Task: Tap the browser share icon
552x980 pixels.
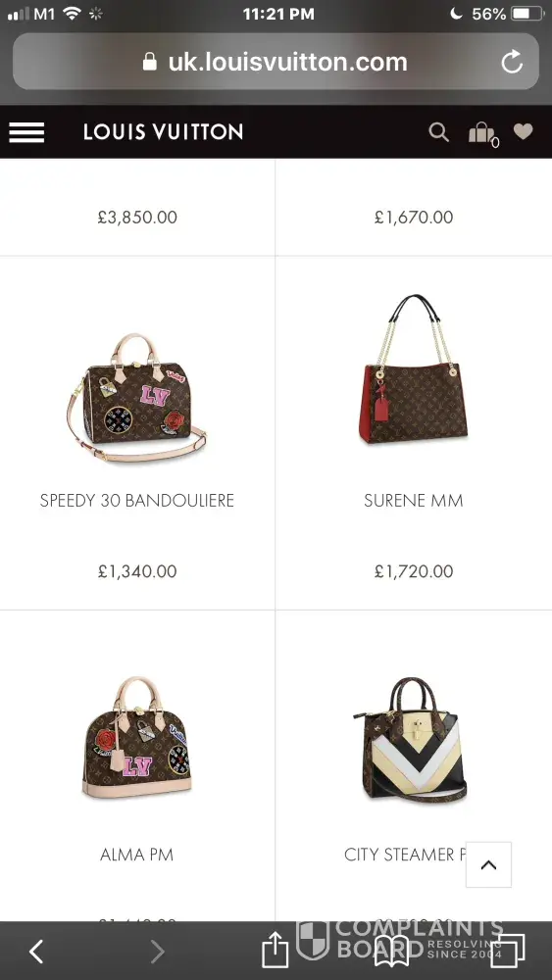Action: click(276, 950)
